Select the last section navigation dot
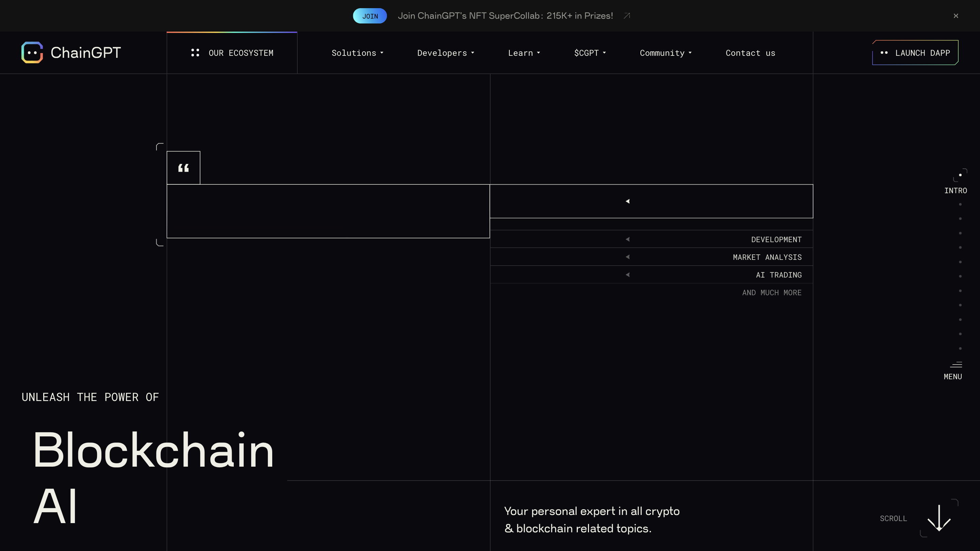Screen dimensions: 980x551 960,348
